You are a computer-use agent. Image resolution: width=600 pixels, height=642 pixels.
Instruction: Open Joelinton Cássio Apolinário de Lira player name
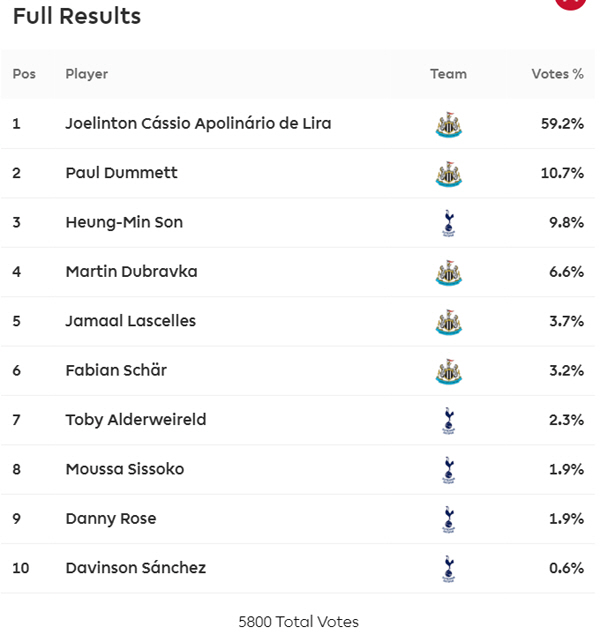point(198,124)
